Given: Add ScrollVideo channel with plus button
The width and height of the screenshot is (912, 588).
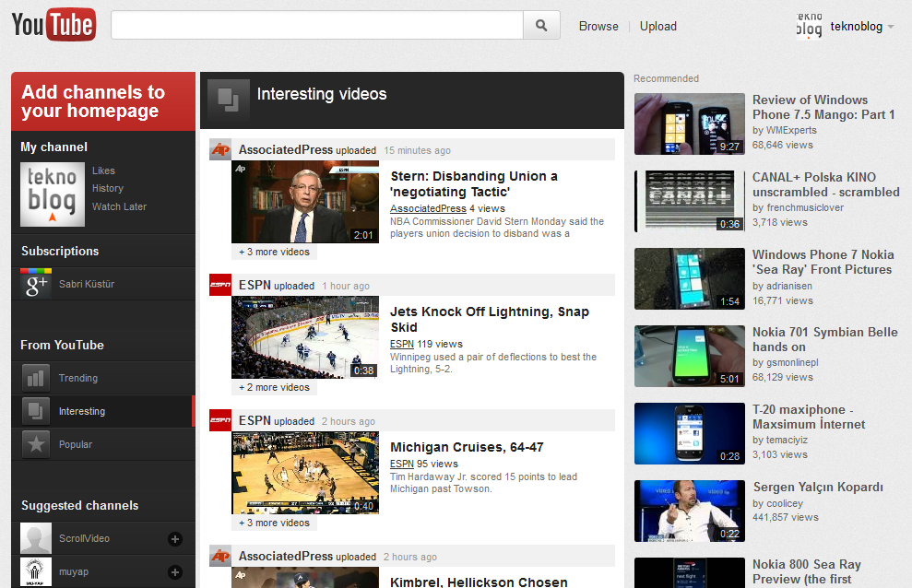Looking at the screenshot, I should [x=175, y=539].
